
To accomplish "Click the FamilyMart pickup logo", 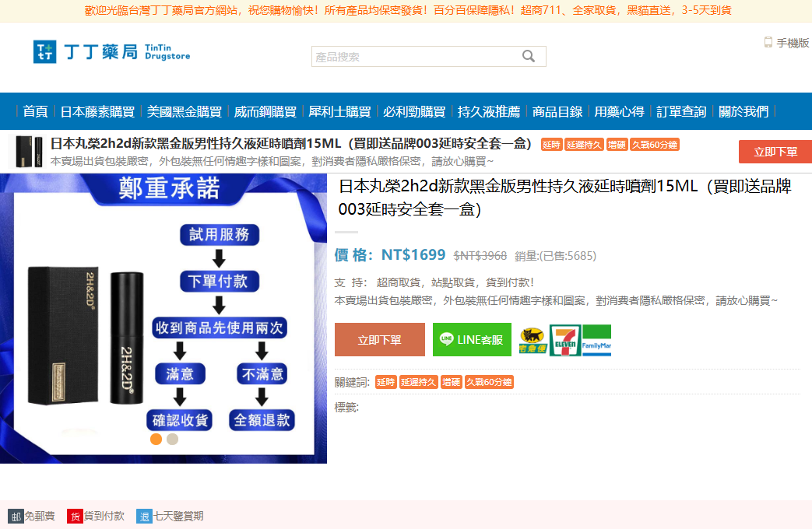I will point(596,341).
